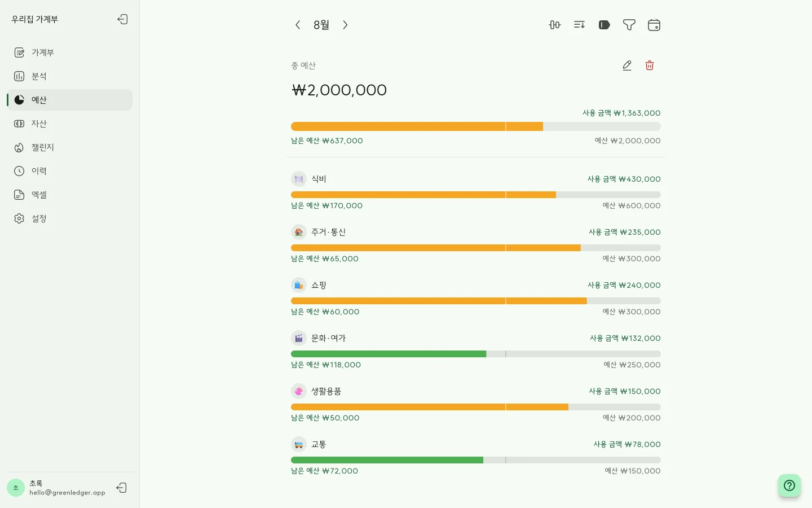
Task: Click the 식비 budget category row
Action: [476, 192]
